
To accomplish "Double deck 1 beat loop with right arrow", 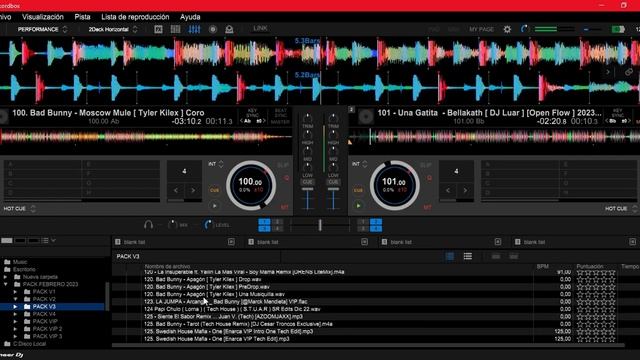I will pyautogui.click(x=193, y=190).
